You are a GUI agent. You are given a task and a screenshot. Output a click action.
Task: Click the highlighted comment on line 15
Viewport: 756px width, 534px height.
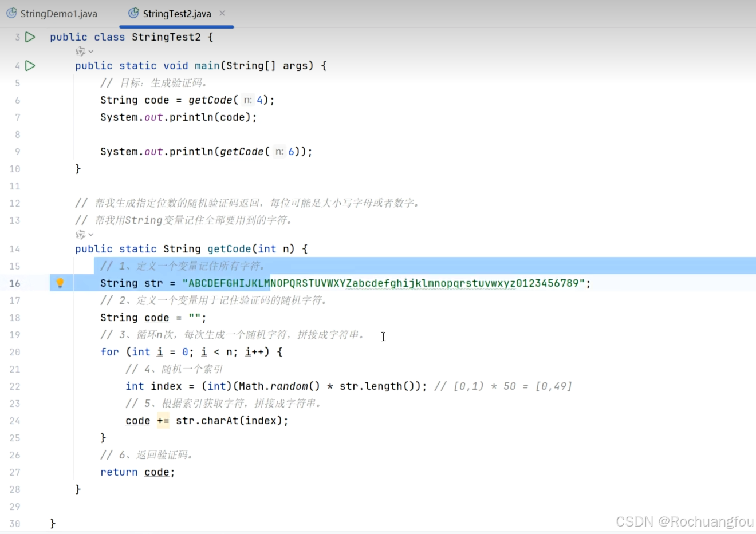click(182, 266)
